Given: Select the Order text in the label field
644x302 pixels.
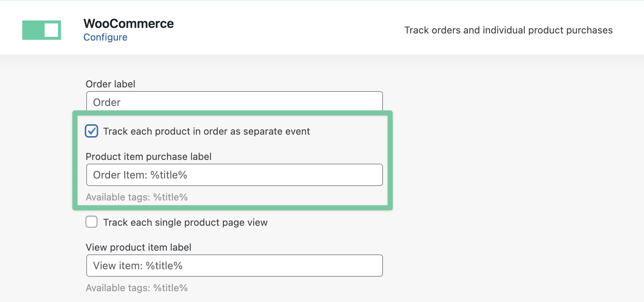Looking at the screenshot, I should coord(106,102).
